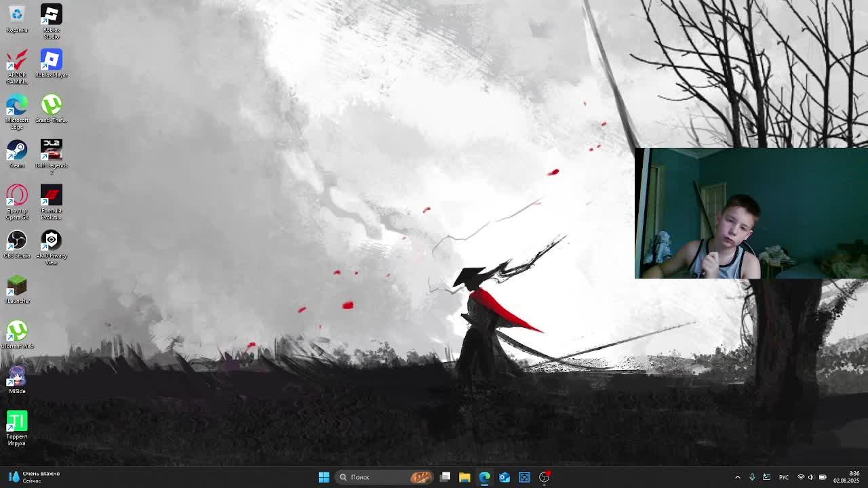Open the volume control in tray
The height and width of the screenshot is (488, 868).
(x=812, y=477)
